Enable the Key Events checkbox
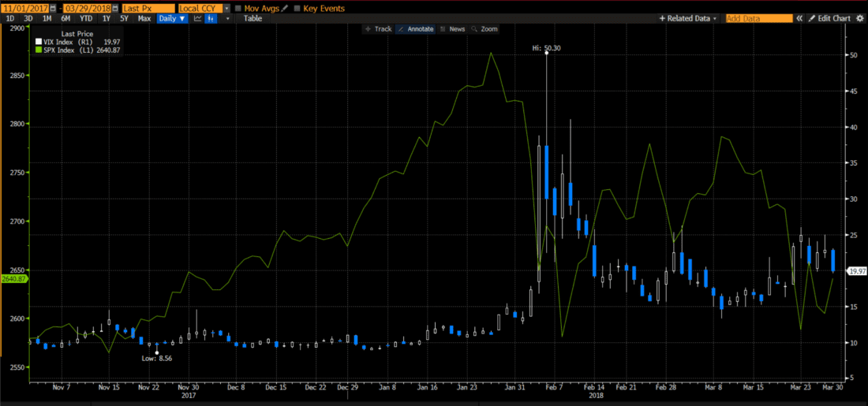Screen dimensions: 868x406 click(x=297, y=9)
